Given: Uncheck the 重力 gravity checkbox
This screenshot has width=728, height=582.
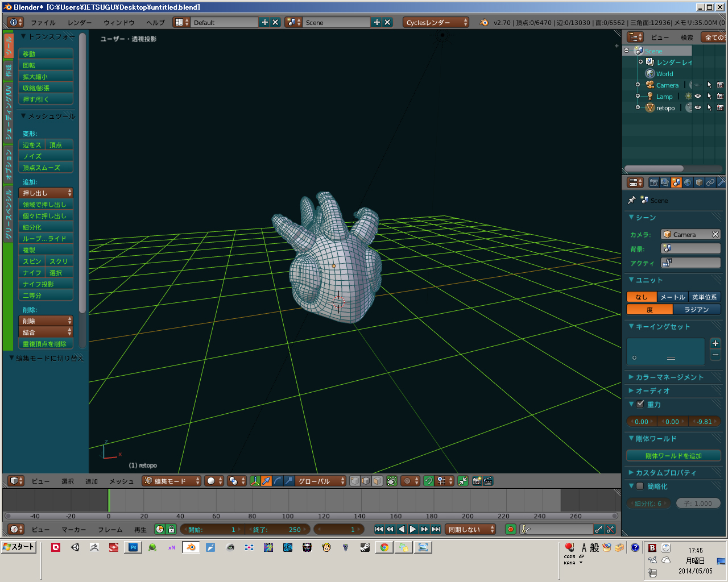Looking at the screenshot, I should click(640, 404).
